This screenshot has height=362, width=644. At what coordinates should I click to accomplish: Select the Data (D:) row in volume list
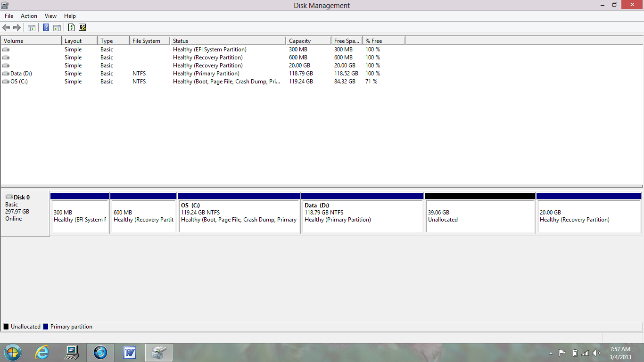(21, 74)
